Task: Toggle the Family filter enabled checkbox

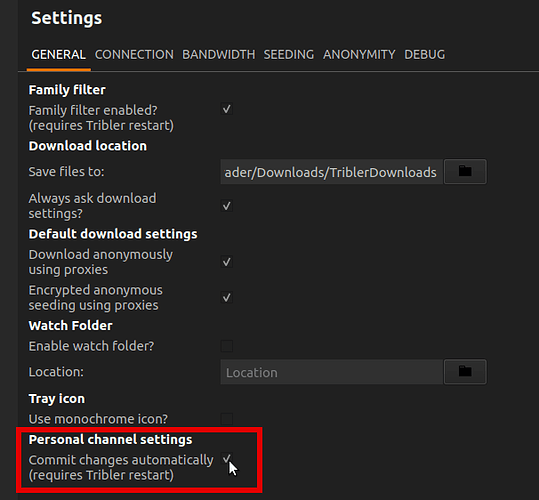Action: tap(227, 109)
